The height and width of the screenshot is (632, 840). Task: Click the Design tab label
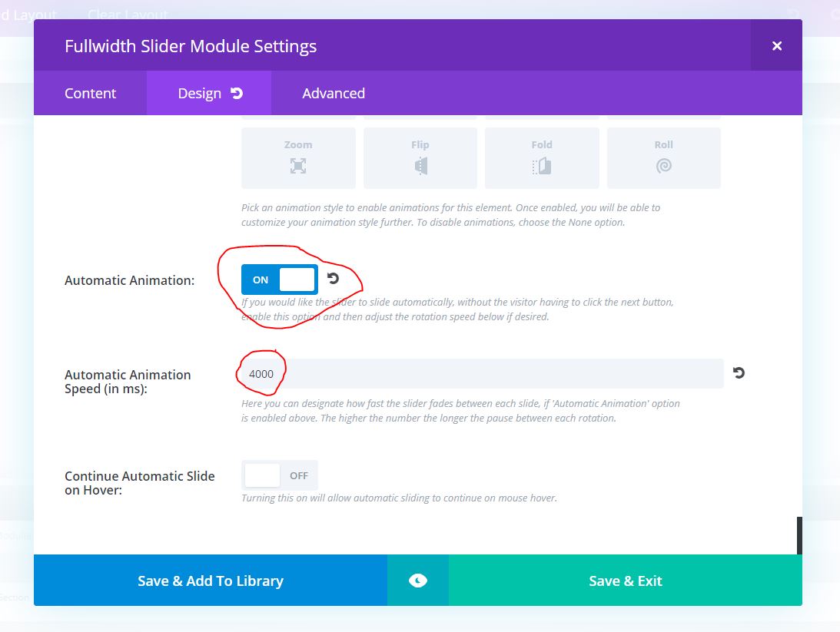click(199, 93)
